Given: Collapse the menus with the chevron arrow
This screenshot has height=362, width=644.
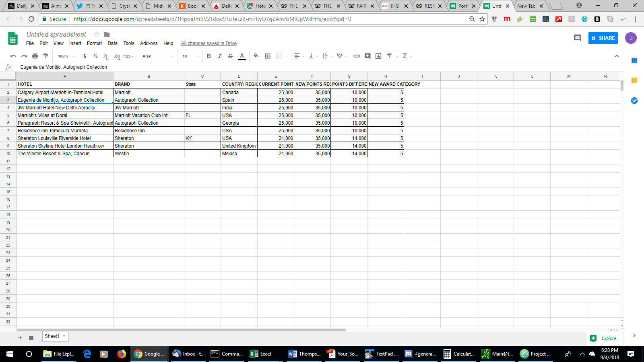Looking at the screenshot, I should coord(617,56).
